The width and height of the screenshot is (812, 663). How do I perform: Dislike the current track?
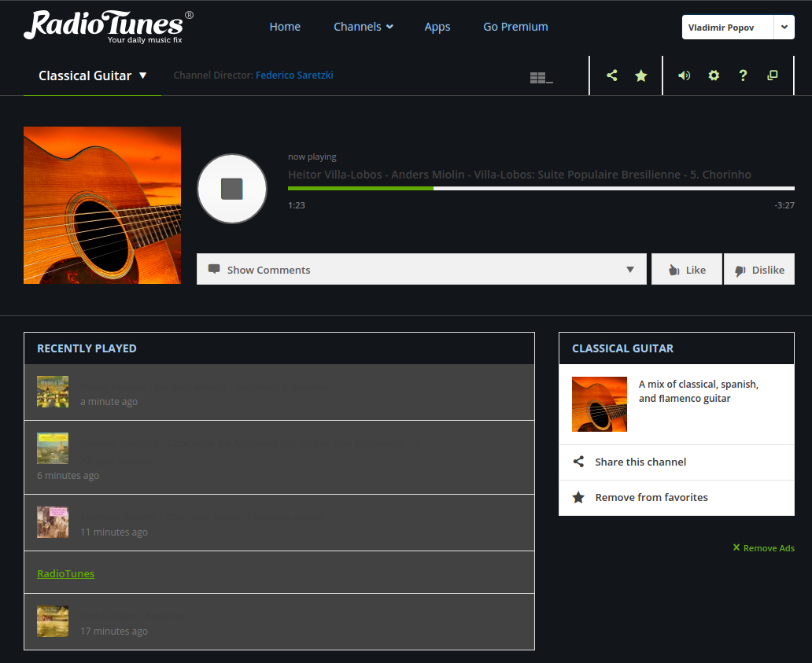coord(759,269)
